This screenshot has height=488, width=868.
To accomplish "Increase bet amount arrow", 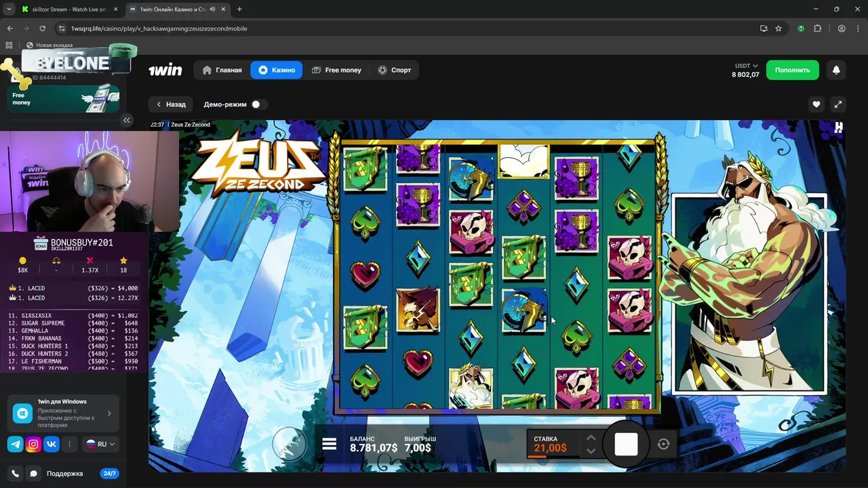I will coord(591,438).
